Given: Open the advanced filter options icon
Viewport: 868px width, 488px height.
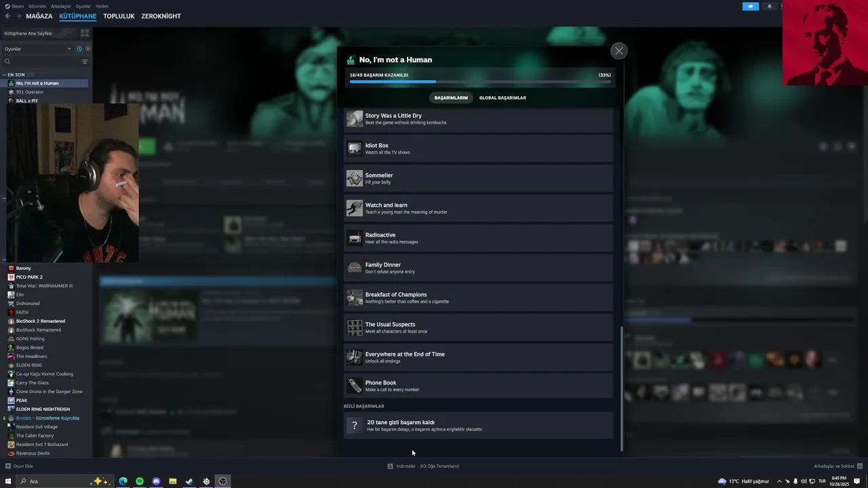Looking at the screenshot, I should tap(85, 62).
